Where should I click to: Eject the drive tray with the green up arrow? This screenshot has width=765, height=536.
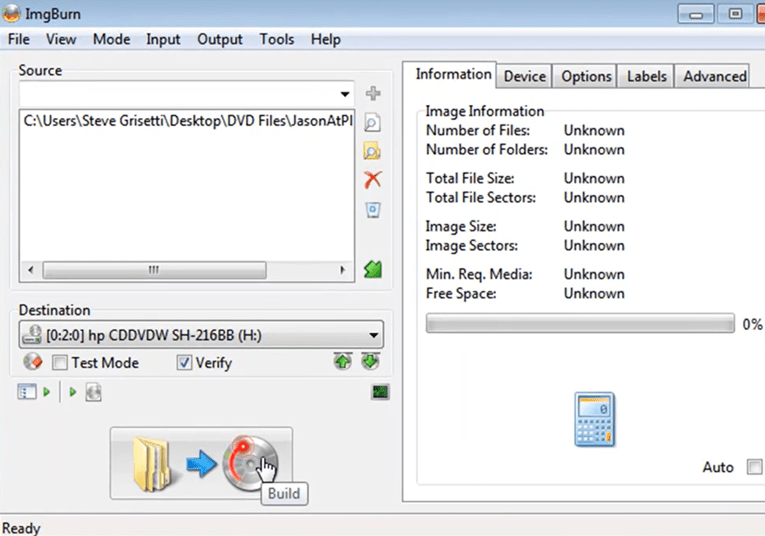pos(343,363)
